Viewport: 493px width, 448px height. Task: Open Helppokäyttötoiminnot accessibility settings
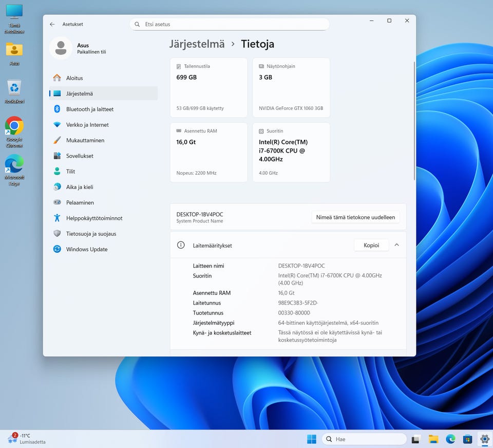94,218
